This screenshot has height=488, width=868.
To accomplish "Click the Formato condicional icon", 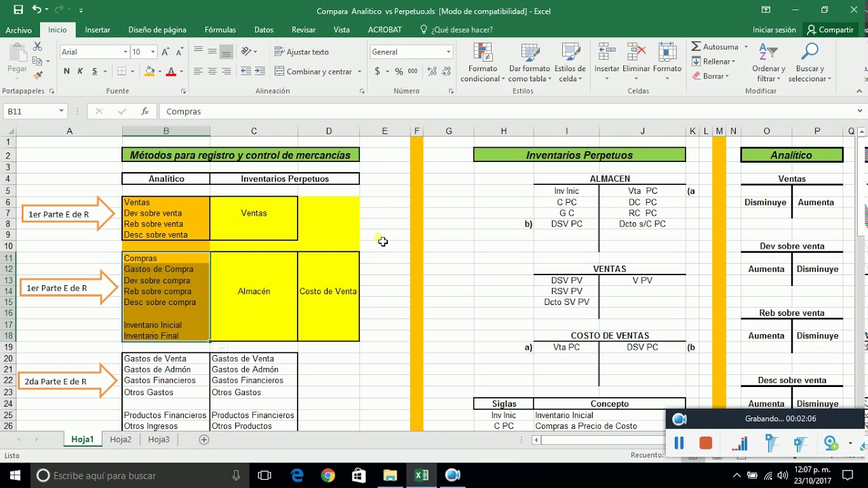I will coord(482,53).
